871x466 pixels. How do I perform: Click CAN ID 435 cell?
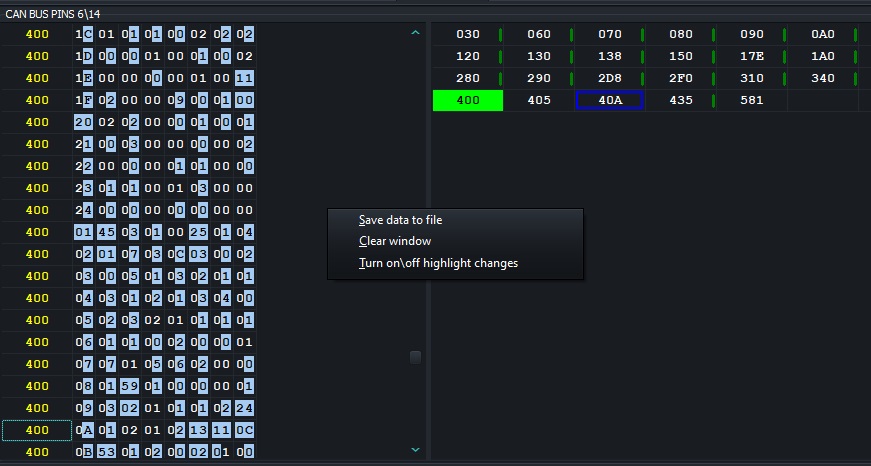coord(680,100)
